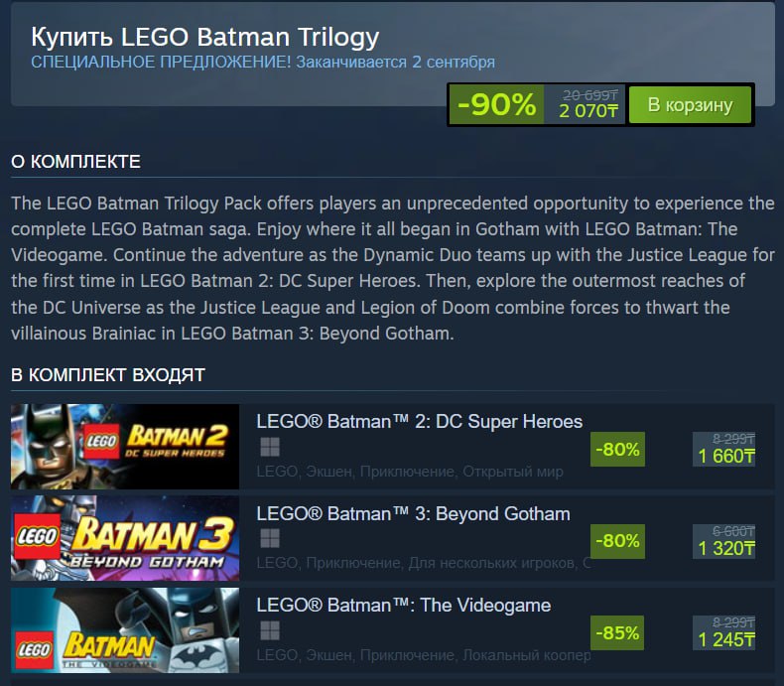Click the LEGO® Batman™: The Videogame title

click(403, 605)
